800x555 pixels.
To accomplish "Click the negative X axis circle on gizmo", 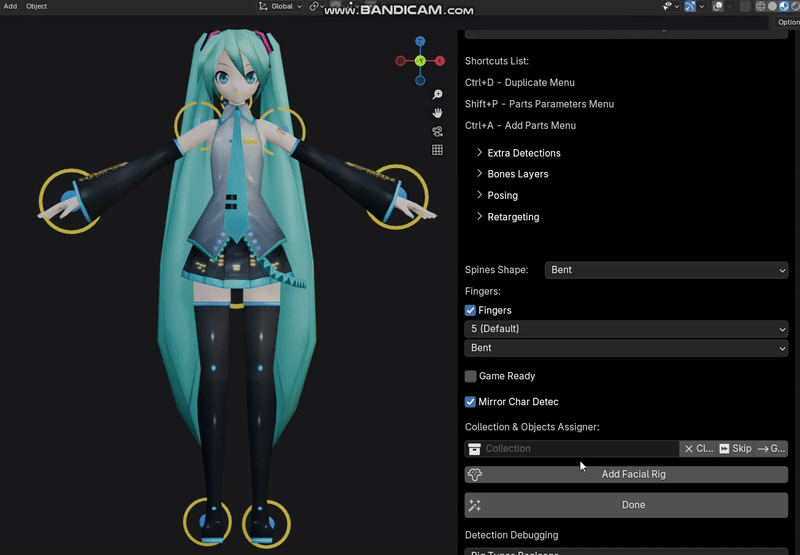I will click(x=401, y=61).
